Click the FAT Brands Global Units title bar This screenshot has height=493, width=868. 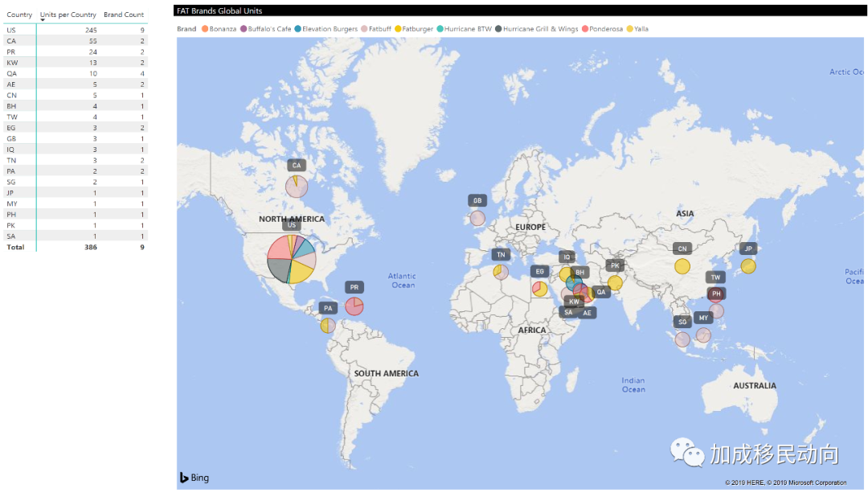click(x=518, y=10)
